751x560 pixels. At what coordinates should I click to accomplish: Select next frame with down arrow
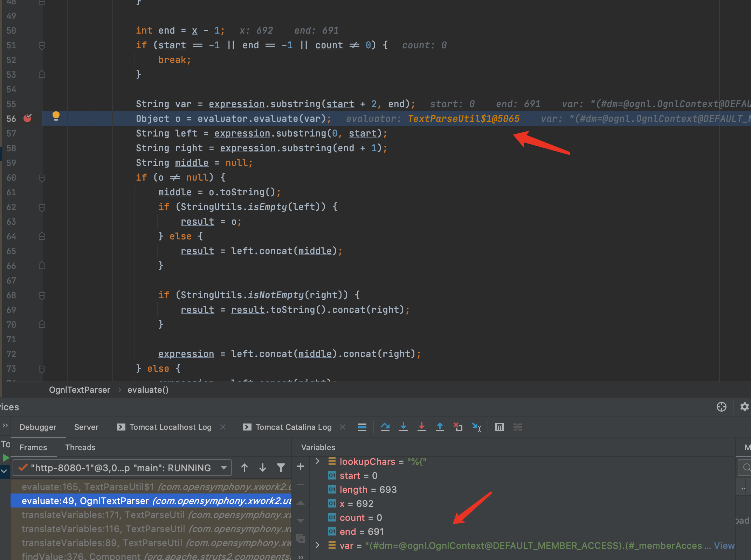click(x=263, y=468)
